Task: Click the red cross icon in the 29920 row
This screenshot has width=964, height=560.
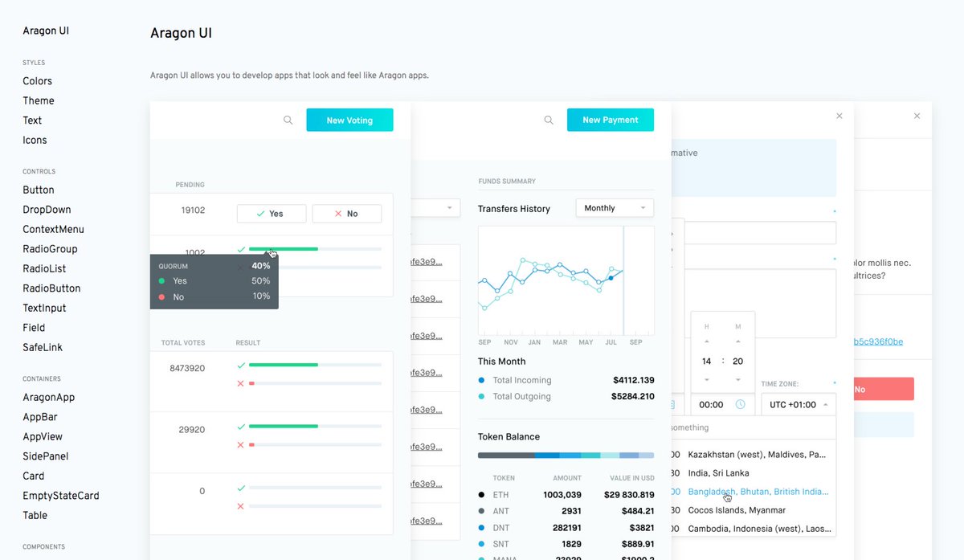Action: (x=241, y=445)
